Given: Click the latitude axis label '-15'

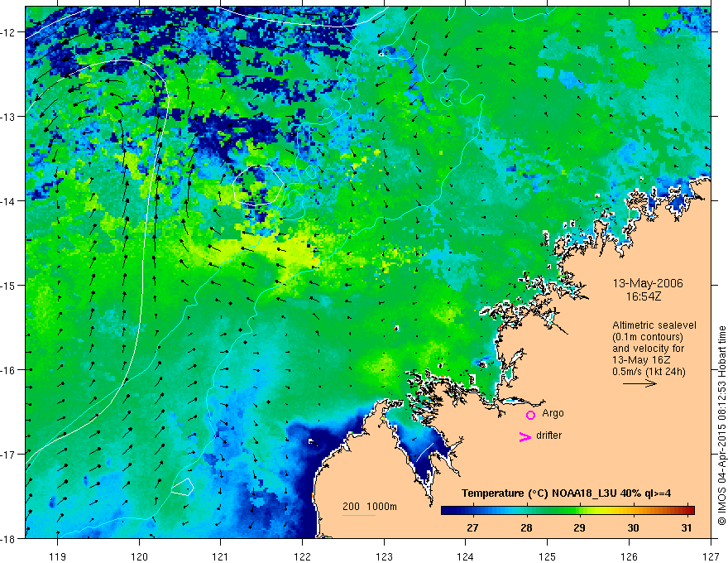Looking at the screenshot, I should [x=10, y=286].
